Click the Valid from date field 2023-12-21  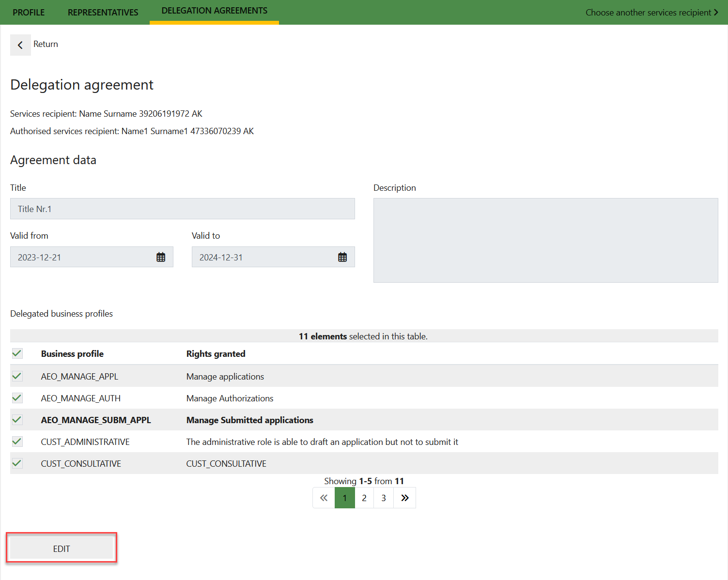(92, 257)
